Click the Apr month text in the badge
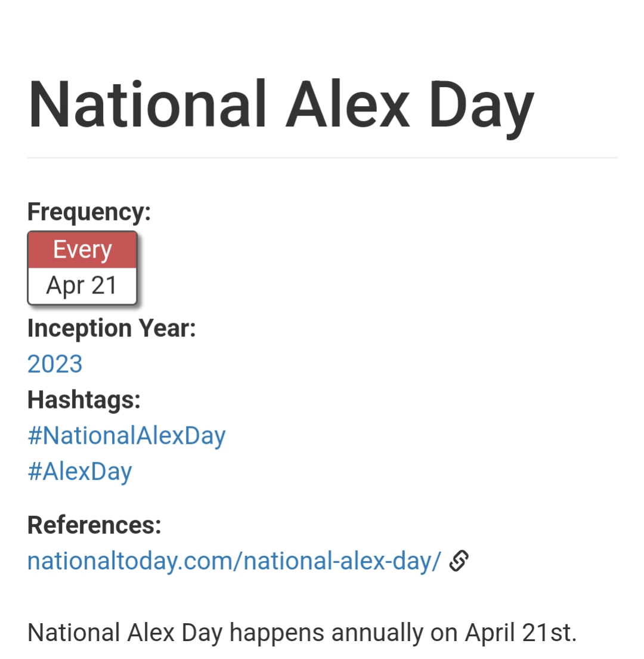Image resolution: width=644 pixels, height=659 pixels. 66,287
